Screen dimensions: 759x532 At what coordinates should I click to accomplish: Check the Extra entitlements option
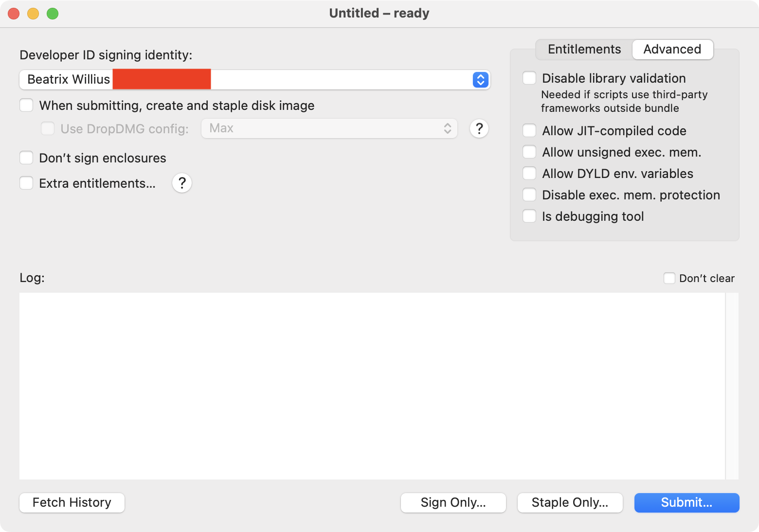[x=26, y=183]
